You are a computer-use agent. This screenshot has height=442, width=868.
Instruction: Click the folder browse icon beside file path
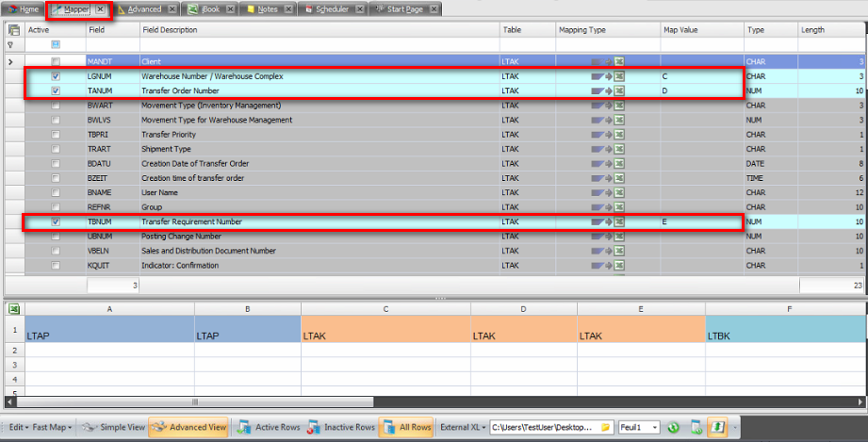point(607,427)
